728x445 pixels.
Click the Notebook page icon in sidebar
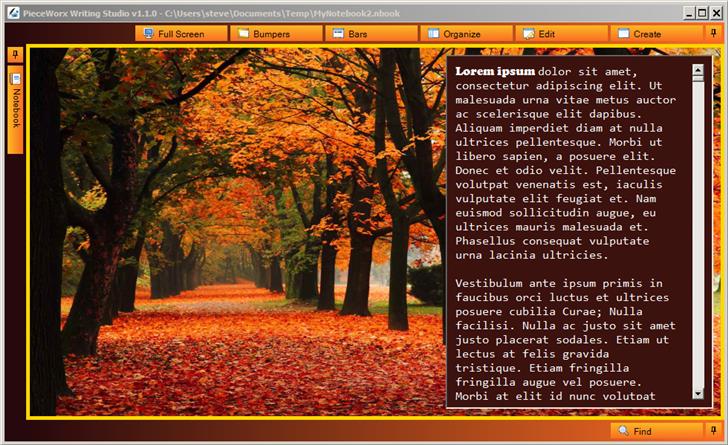pos(15,78)
